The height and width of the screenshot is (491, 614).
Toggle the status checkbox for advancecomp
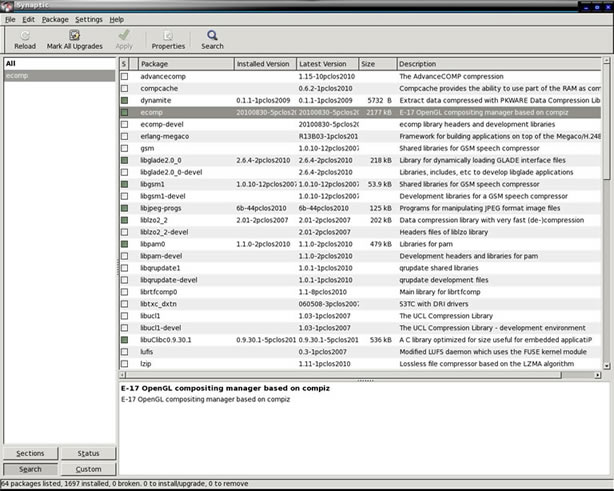[x=125, y=76]
